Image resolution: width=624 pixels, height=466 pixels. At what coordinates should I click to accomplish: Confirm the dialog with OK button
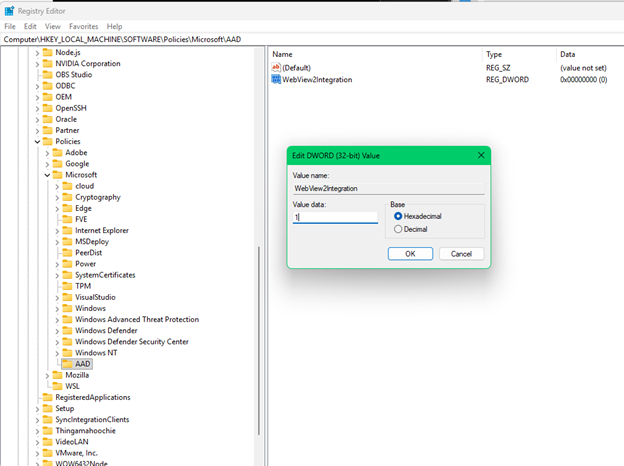(410, 254)
